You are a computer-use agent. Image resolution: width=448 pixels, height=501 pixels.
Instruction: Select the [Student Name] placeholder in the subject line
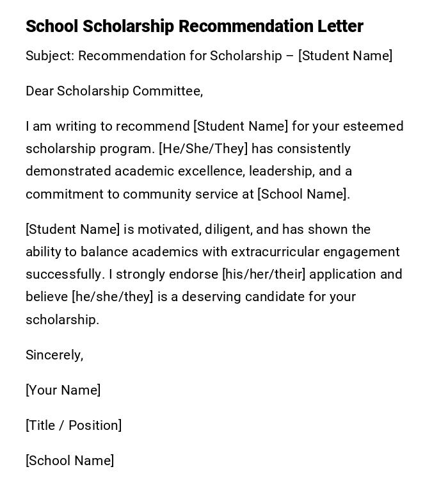pos(345,56)
